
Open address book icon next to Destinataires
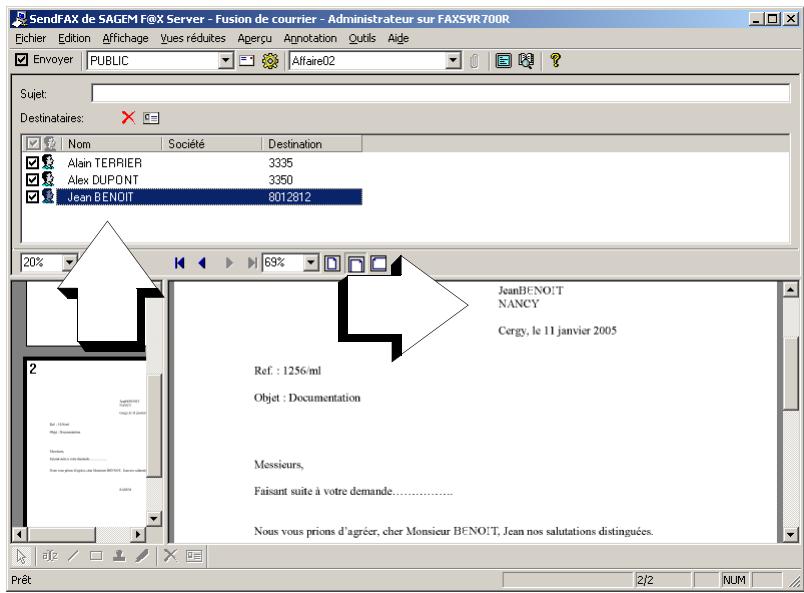pyautogui.click(x=151, y=118)
